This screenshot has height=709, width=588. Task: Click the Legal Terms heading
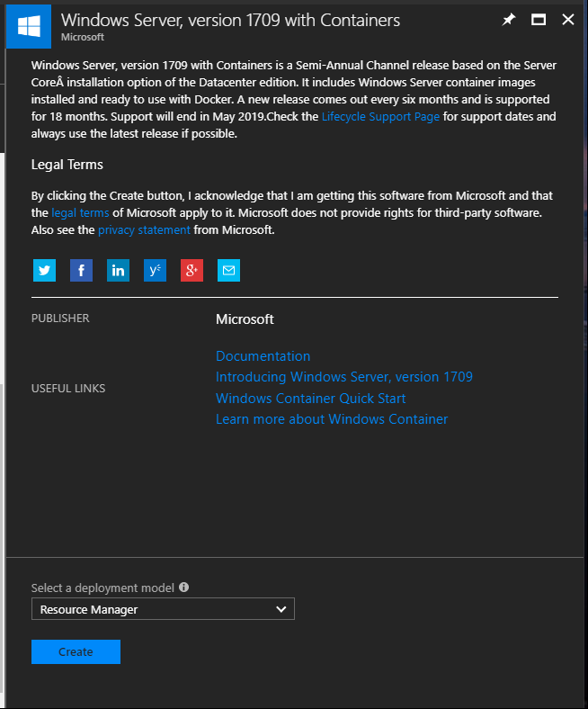tap(67, 165)
